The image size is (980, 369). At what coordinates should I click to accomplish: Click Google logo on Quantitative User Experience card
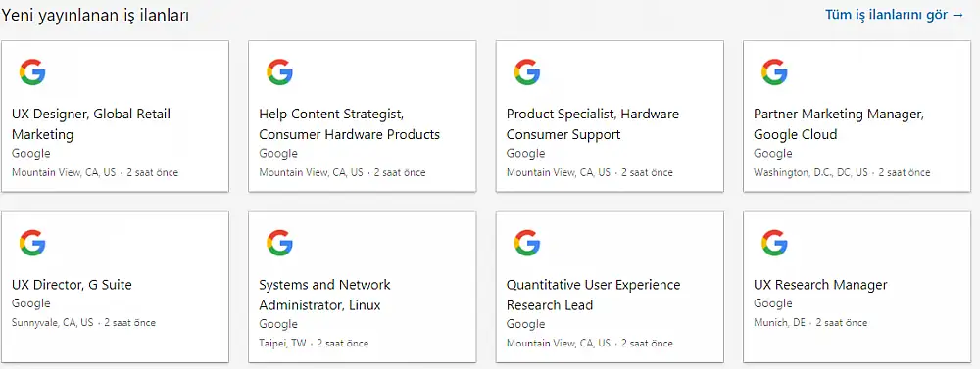click(527, 243)
